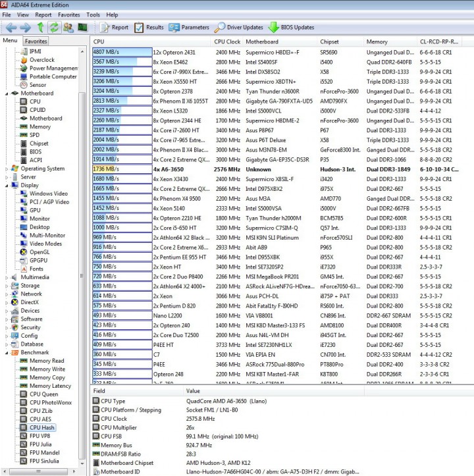Open the Help menu
The width and height of the screenshot is (474, 476).
[112, 15]
